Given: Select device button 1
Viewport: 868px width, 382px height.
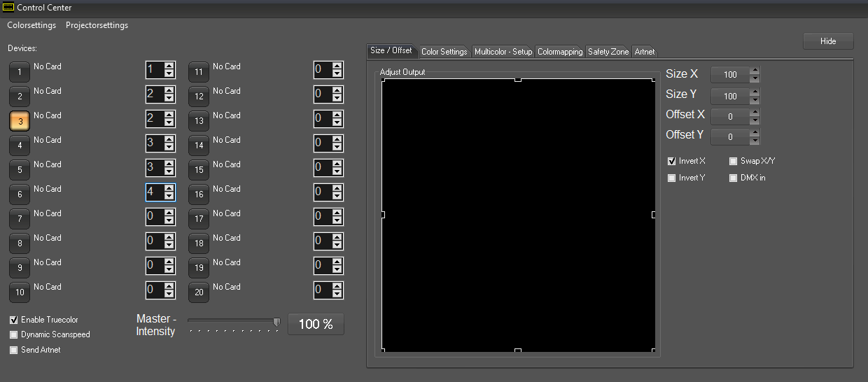Looking at the screenshot, I should (x=20, y=72).
